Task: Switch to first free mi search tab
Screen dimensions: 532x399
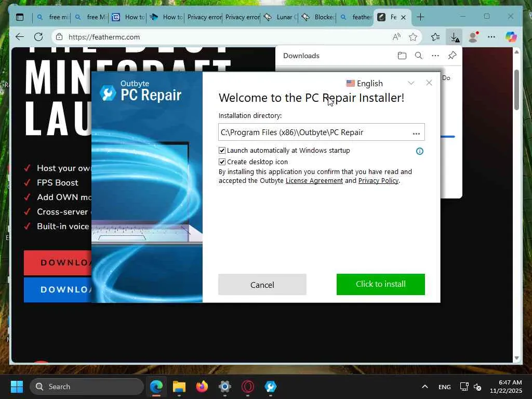Action: [52, 17]
